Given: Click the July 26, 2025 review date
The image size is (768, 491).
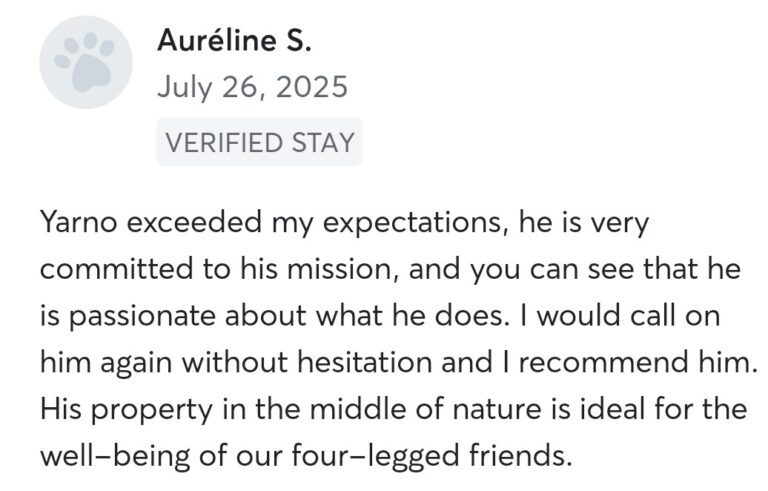Looking at the screenshot, I should (x=252, y=87).
